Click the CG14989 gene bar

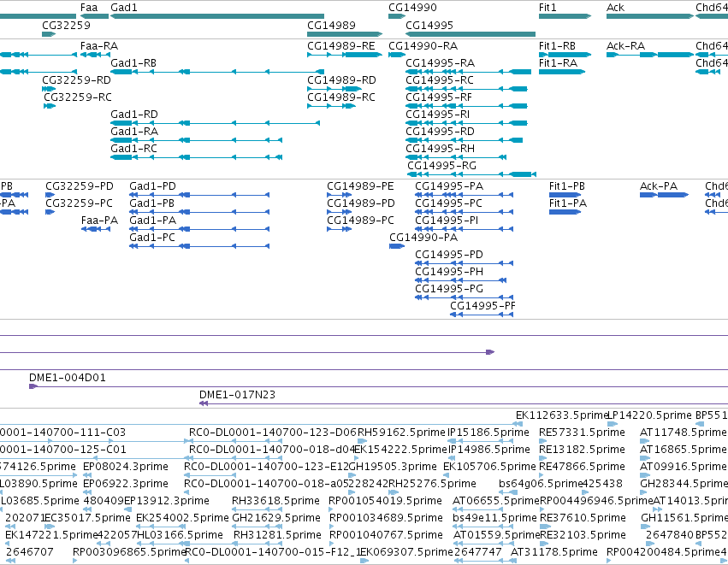pyautogui.click(x=345, y=34)
